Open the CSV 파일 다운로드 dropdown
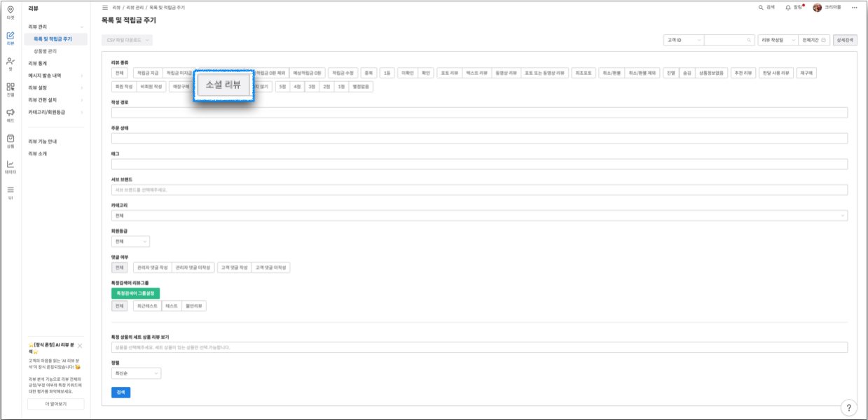Viewport: 868px width, 420px height. tap(127, 40)
